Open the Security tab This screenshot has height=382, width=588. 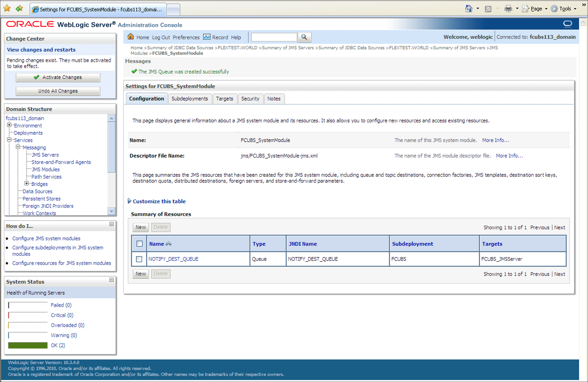pos(250,99)
